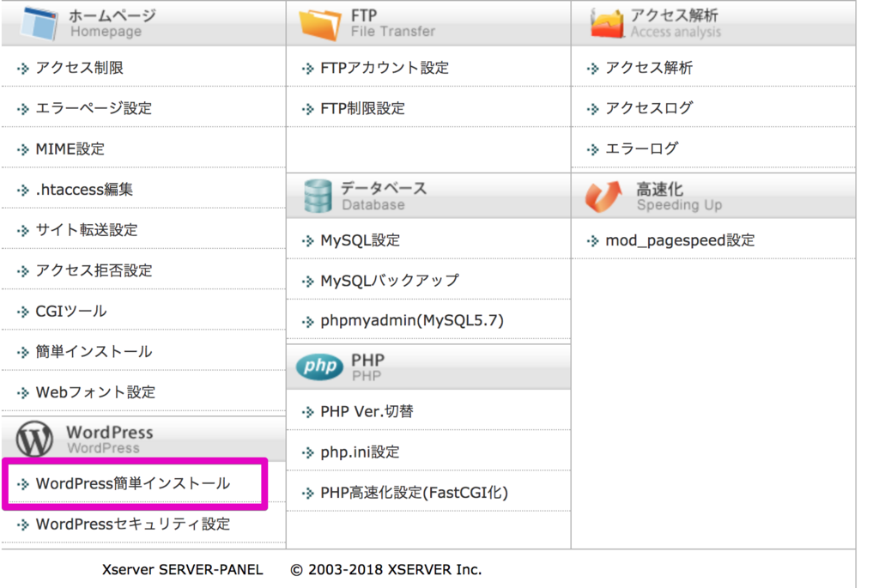This screenshot has width=879, height=588.
Task: Open アクセス解析 link under Access analysis
Action: click(649, 68)
